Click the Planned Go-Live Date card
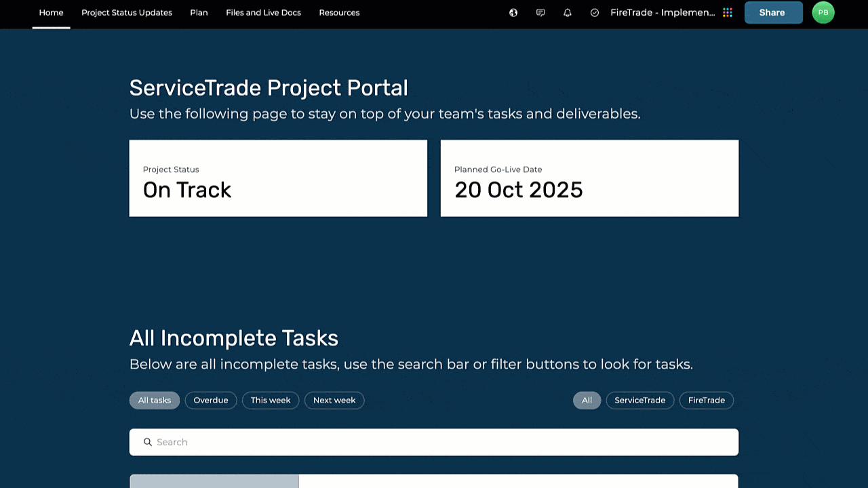This screenshot has height=488, width=868. tap(589, 178)
